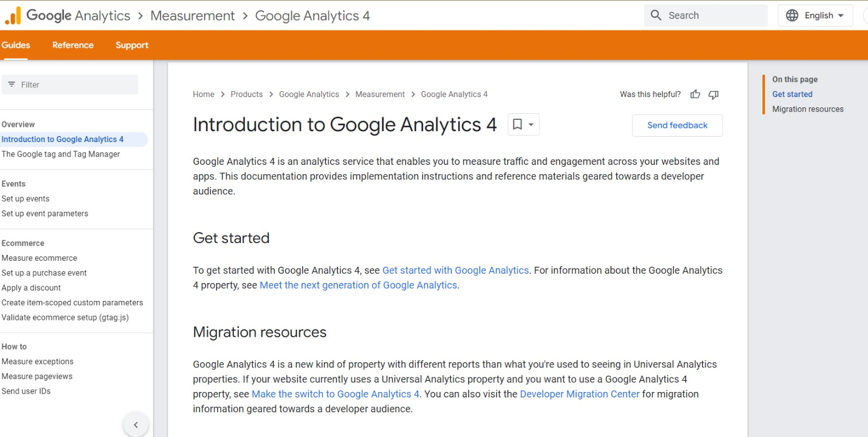Open the English language dropdown
This screenshot has height=437, width=868.
(815, 15)
